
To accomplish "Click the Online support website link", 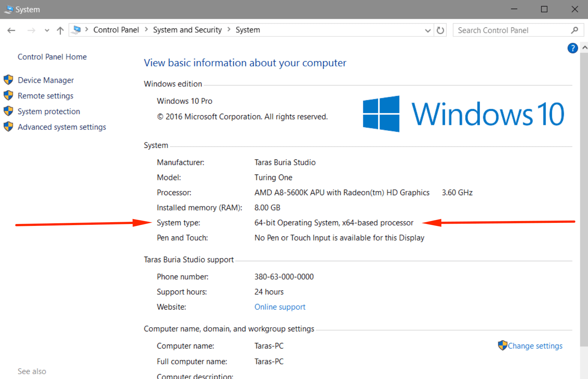I will pyautogui.click(x=280, y=307).
